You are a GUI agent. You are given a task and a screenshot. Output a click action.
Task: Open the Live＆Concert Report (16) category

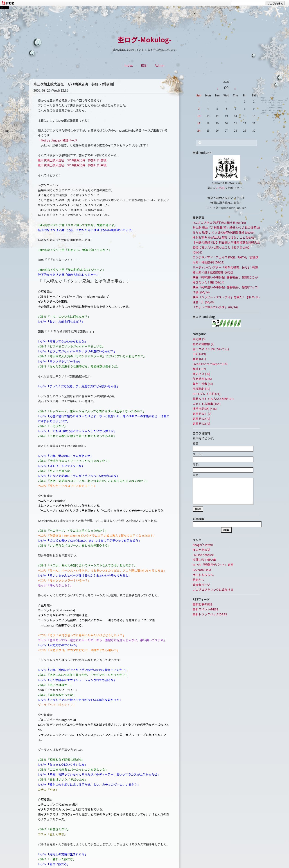tap(210, 364)
